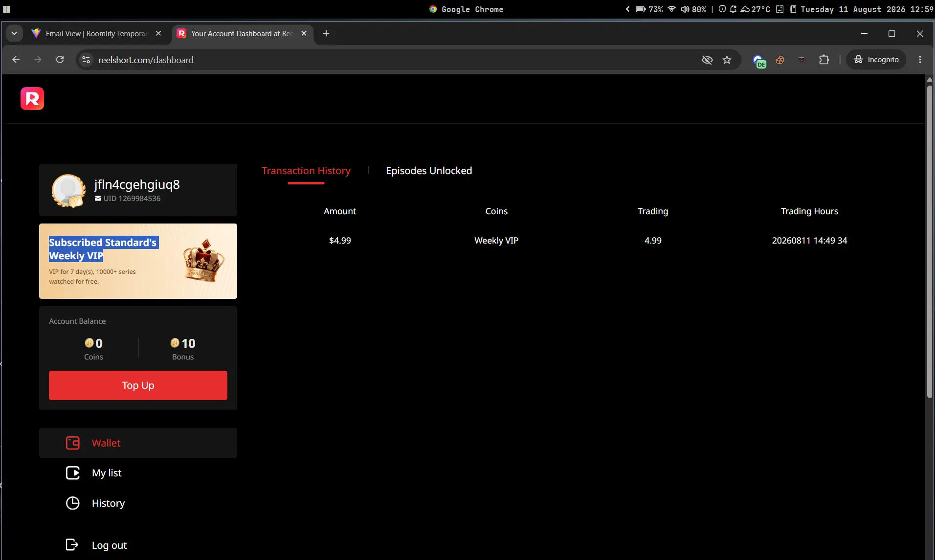This screenshot has height=560, width=935.
Task: Click the 27°C weather indicator
Action: [756, 9]
